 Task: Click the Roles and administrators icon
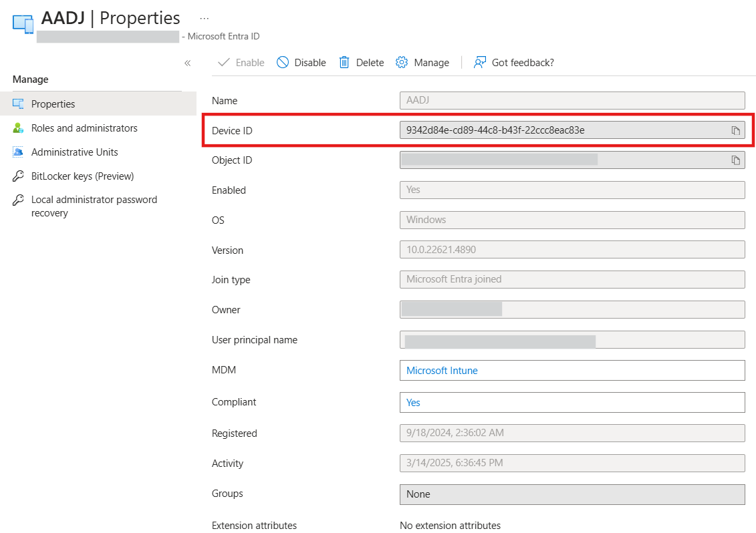19,128
